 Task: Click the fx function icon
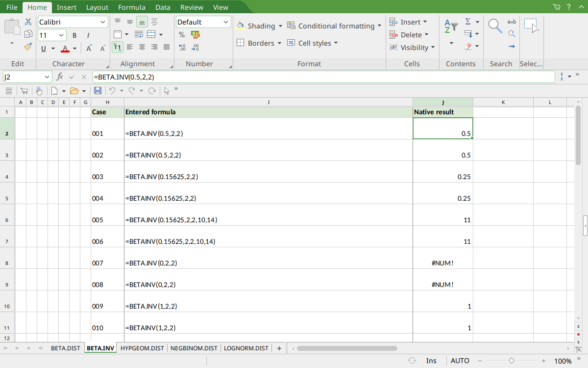pyautogui.click(x=60, y=77)
